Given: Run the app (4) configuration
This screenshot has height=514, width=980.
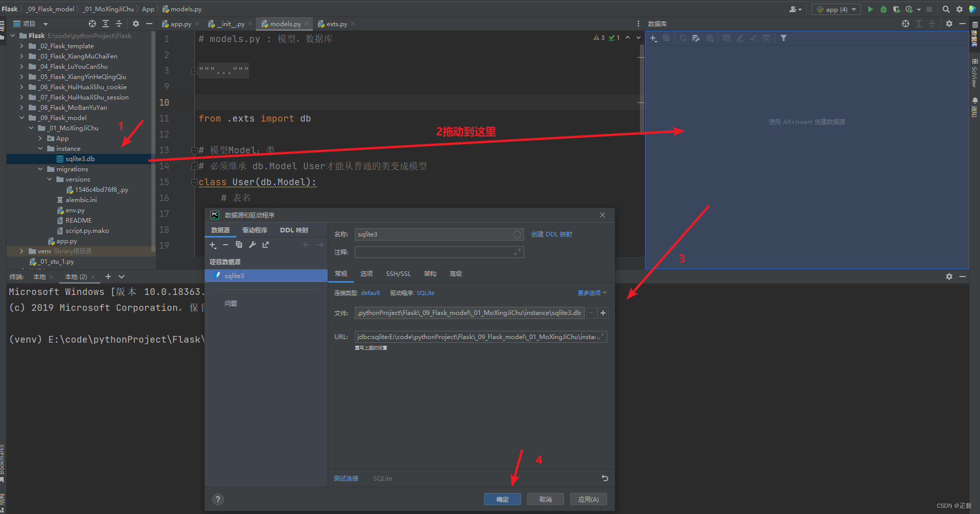Looking at the screenshot, I should 870,9.
